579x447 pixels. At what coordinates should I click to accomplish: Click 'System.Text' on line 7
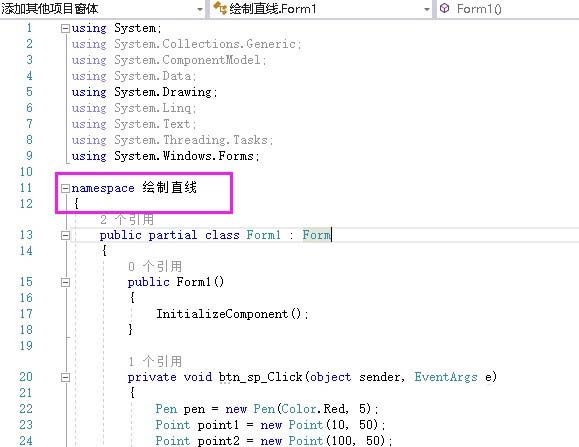pos(152,124)
